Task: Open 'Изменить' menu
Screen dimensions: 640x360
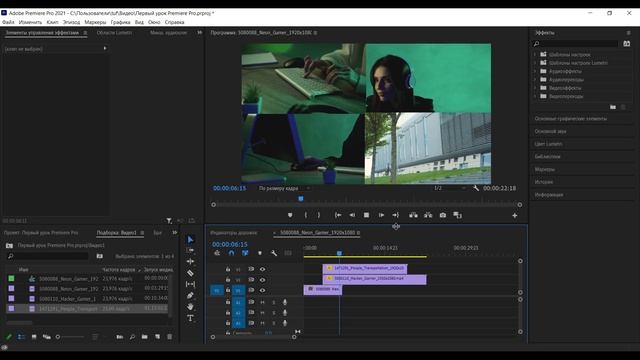Action: (30, 22)
